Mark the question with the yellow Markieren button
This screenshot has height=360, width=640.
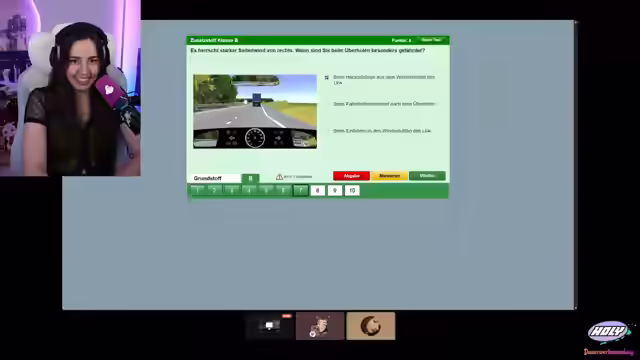[x=389, y=176]
